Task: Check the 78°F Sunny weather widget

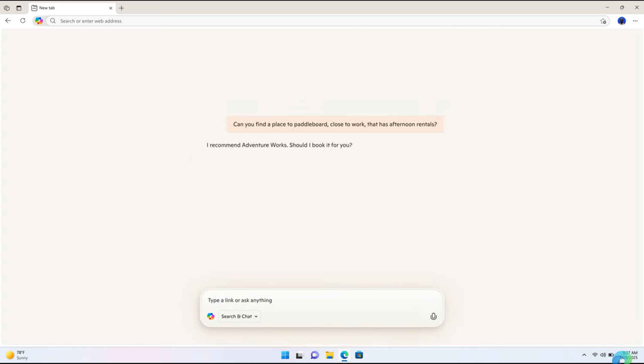Action: click(x=16, y=355)
